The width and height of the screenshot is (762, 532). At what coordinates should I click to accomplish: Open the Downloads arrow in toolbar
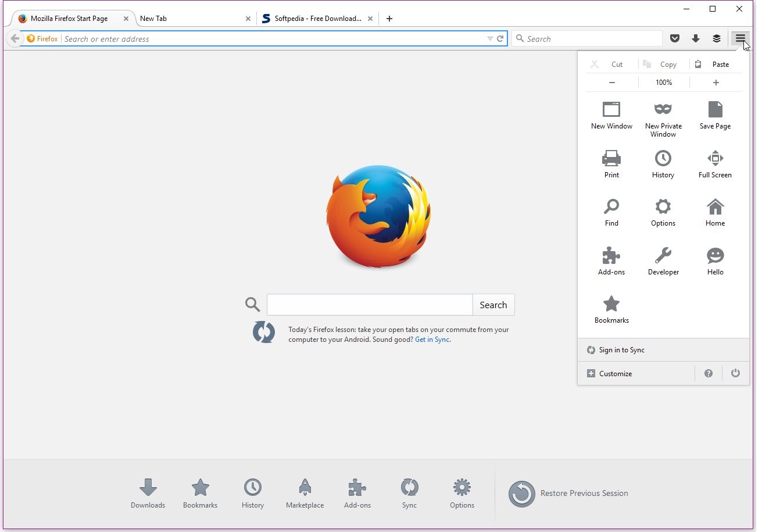coord(696,38)
